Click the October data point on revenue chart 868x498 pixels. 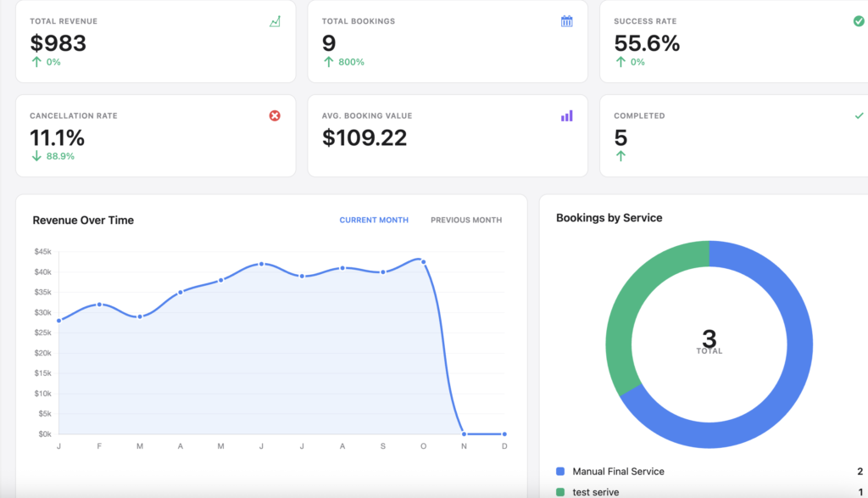[423, 261]
